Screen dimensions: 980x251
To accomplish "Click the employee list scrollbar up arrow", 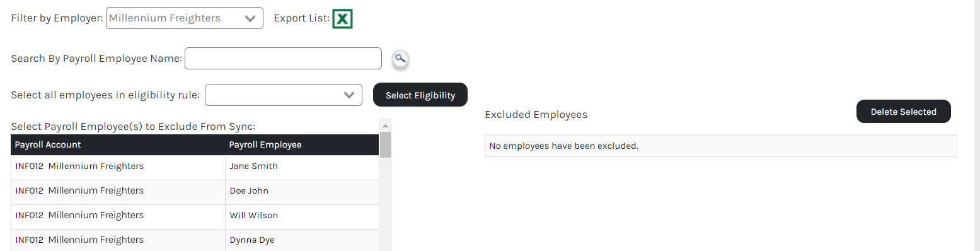I will click(x=385, y=125).
